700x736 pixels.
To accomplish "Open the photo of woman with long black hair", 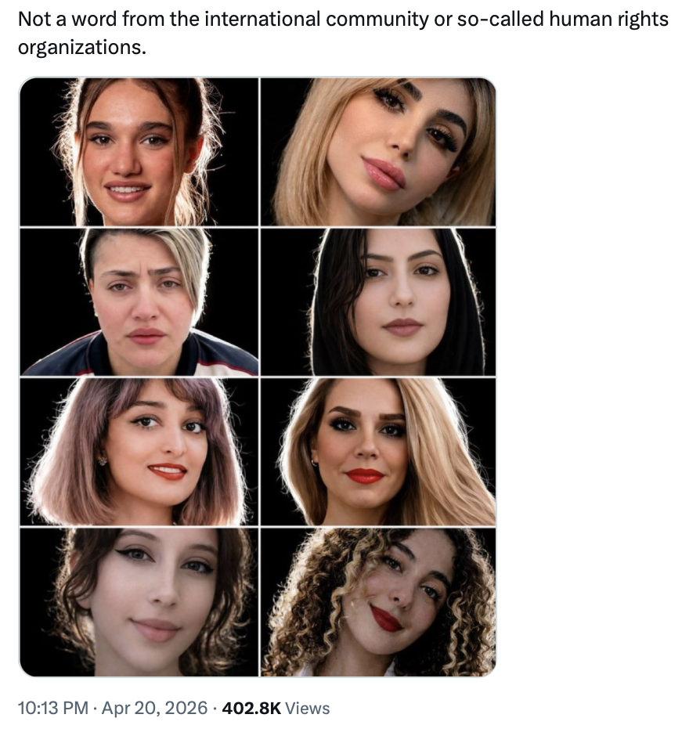I will pyautogui.click(x=378, y=302).
